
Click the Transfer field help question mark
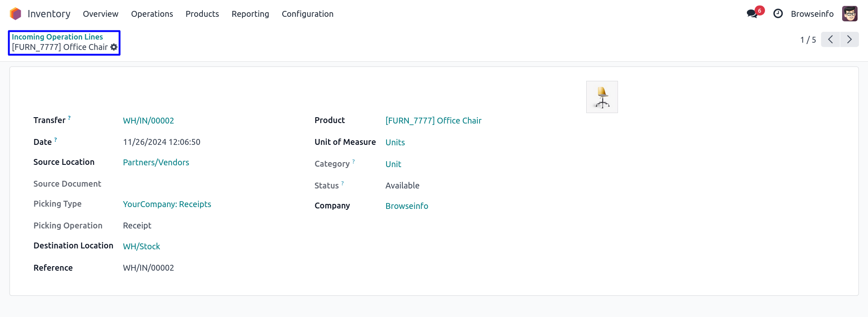[x=69, y=118]
